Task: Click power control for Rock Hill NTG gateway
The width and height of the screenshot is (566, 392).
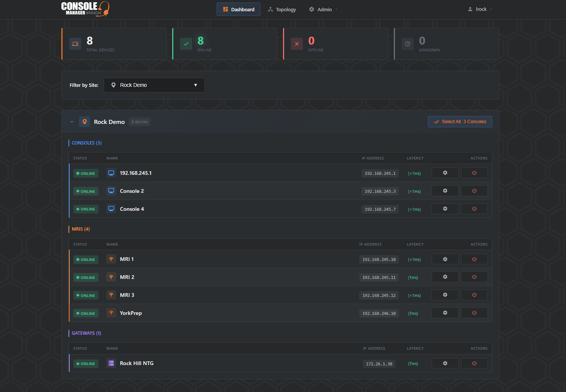Action: 474,363
